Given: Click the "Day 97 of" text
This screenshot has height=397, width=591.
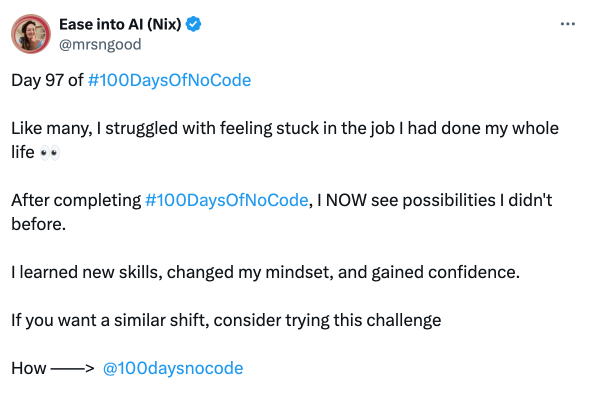Looking at the screenshot, I should (x=47, y=80).
